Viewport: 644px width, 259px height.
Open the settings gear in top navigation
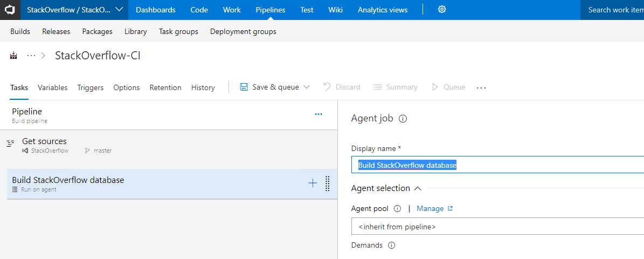[442, 10]
